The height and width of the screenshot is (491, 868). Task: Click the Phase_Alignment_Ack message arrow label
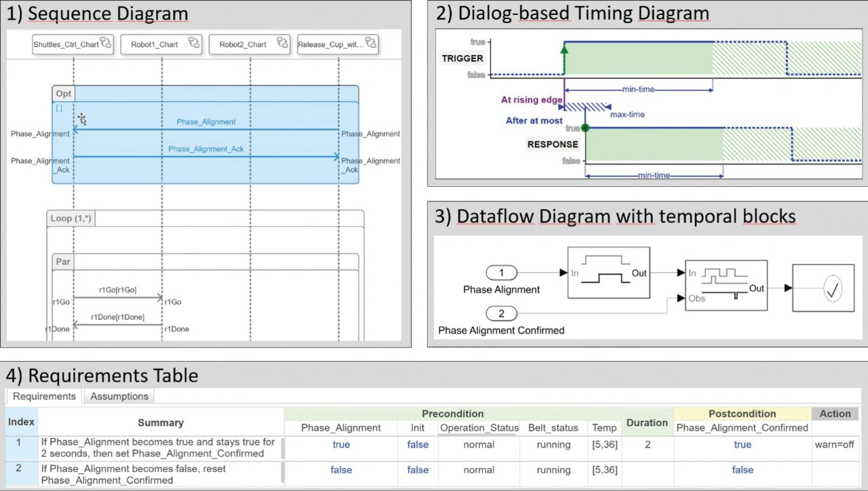pos(205,149)
